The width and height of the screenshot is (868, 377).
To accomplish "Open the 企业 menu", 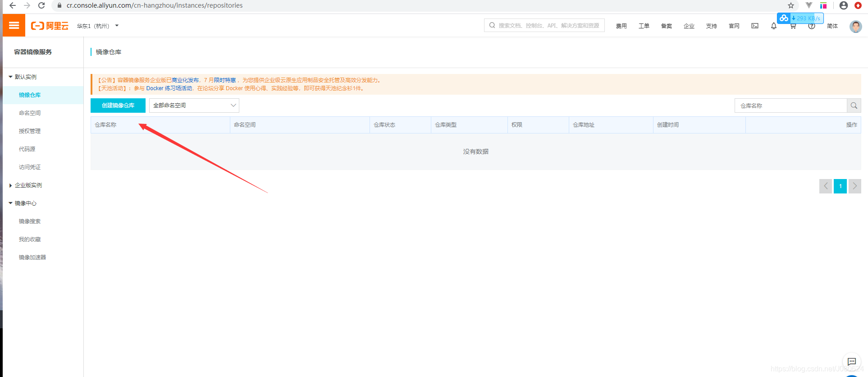I will coord(689,26).
